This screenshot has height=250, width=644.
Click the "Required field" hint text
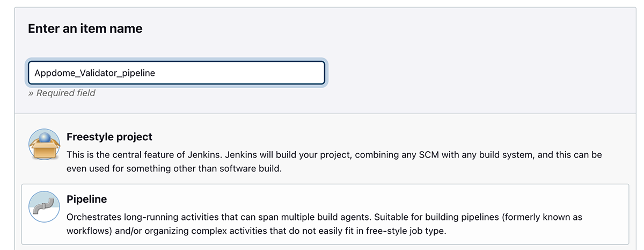click(65, 93)
